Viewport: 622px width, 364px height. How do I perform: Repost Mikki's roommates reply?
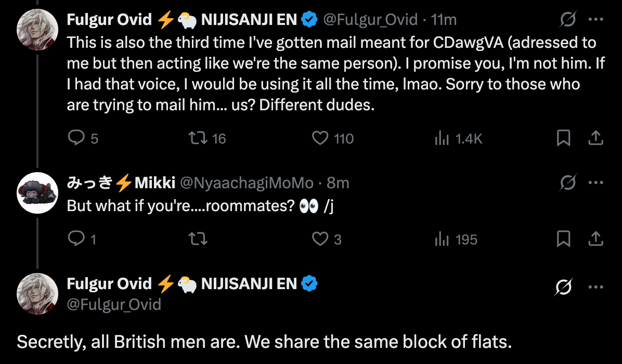[x=198, y=239]
